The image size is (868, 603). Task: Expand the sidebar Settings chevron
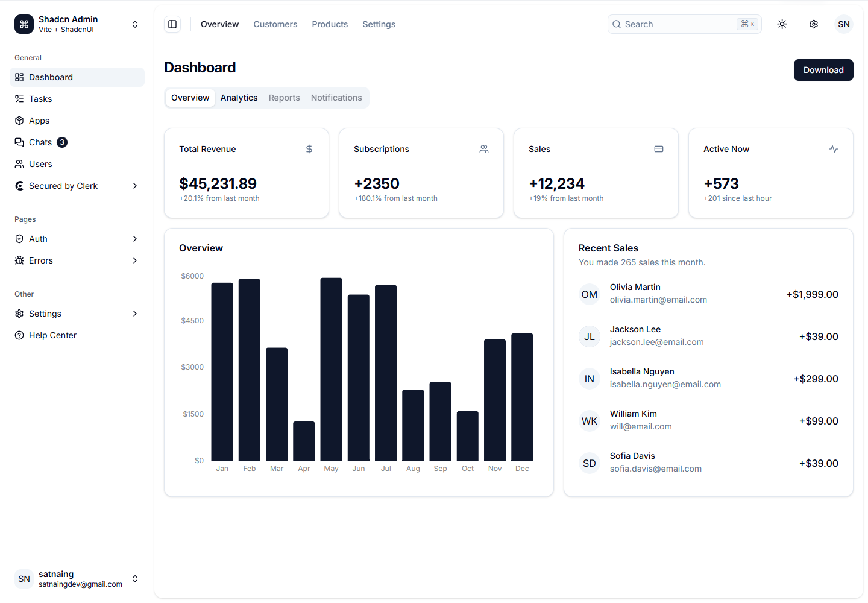coord(135,314)
